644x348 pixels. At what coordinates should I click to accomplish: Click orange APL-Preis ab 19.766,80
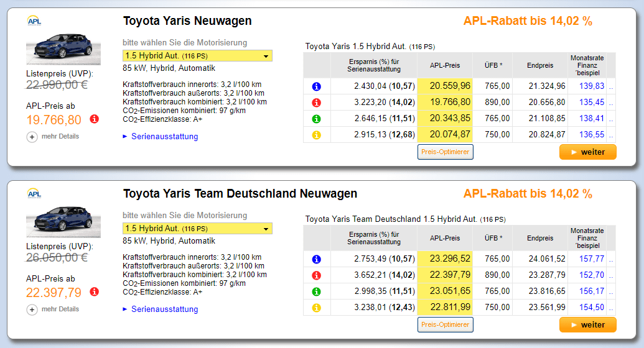(54, 120)
